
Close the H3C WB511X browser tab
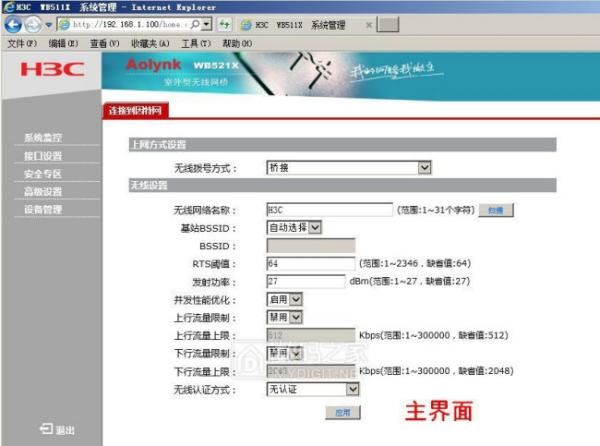click(x=370, y=24)
